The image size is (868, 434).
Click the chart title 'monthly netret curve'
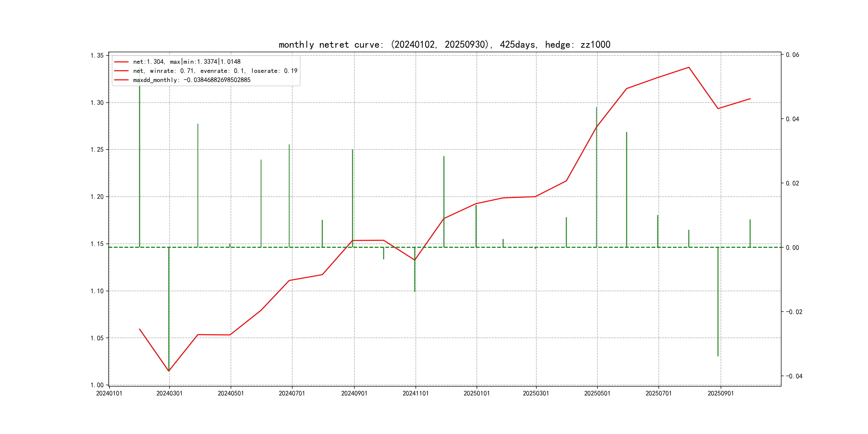tap(444, 44)
